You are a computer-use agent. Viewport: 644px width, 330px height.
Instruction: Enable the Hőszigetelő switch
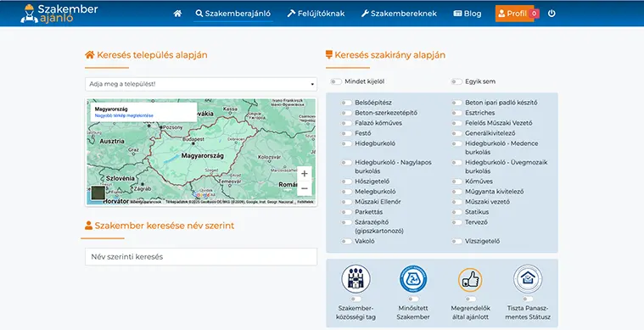(x=346, y=182)
